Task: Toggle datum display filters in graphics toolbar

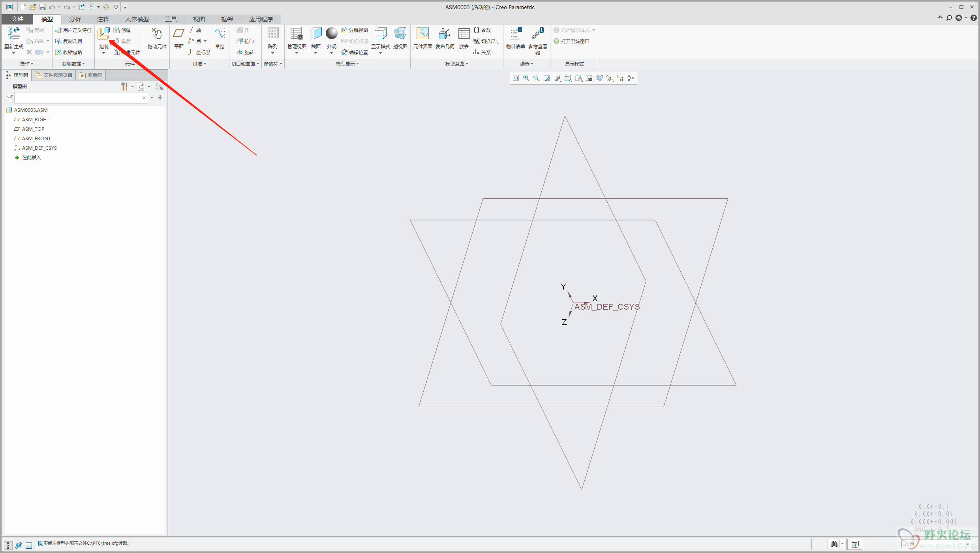Action: click(610, 78)
